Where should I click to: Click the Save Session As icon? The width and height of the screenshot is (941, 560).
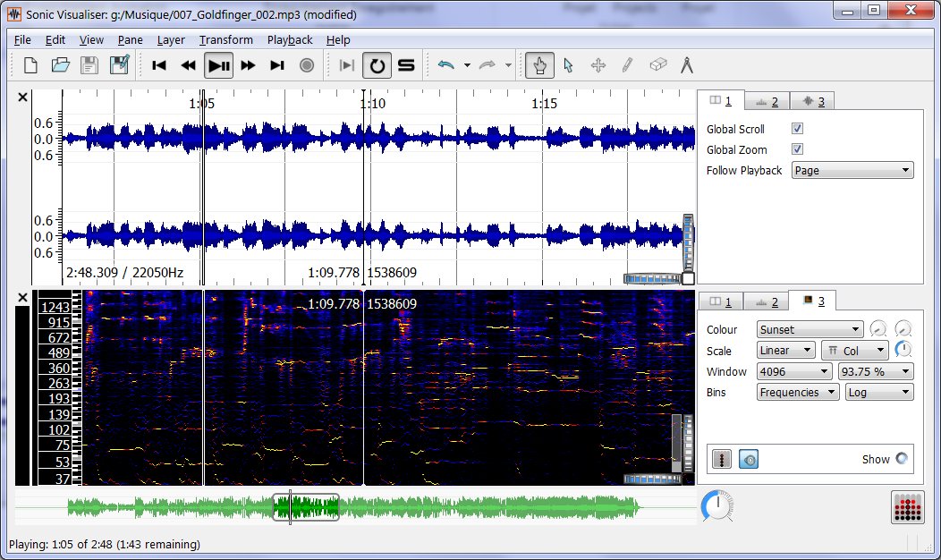(120, 64)
